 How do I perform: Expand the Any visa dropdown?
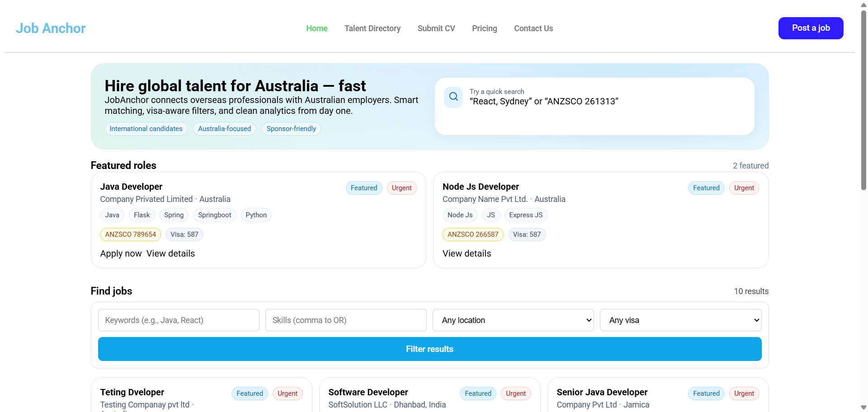[x=680, y=320]
